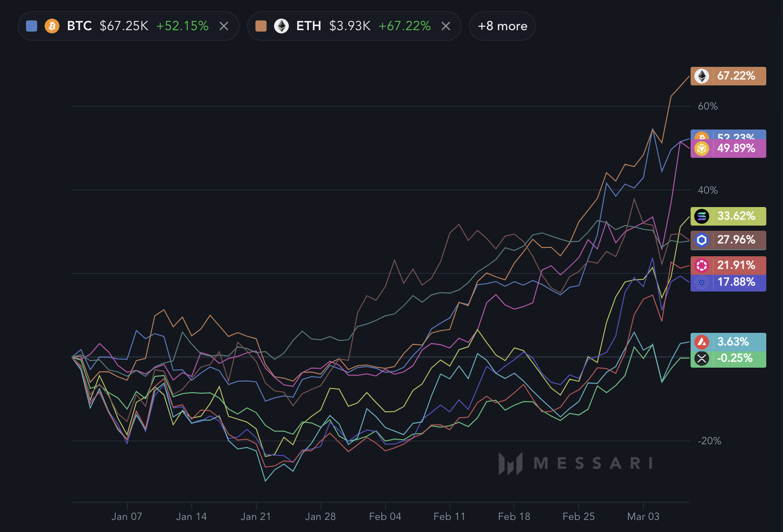Click the 60% gridline label
This screenshot has width=783, height=532.
tap(708, 106)
